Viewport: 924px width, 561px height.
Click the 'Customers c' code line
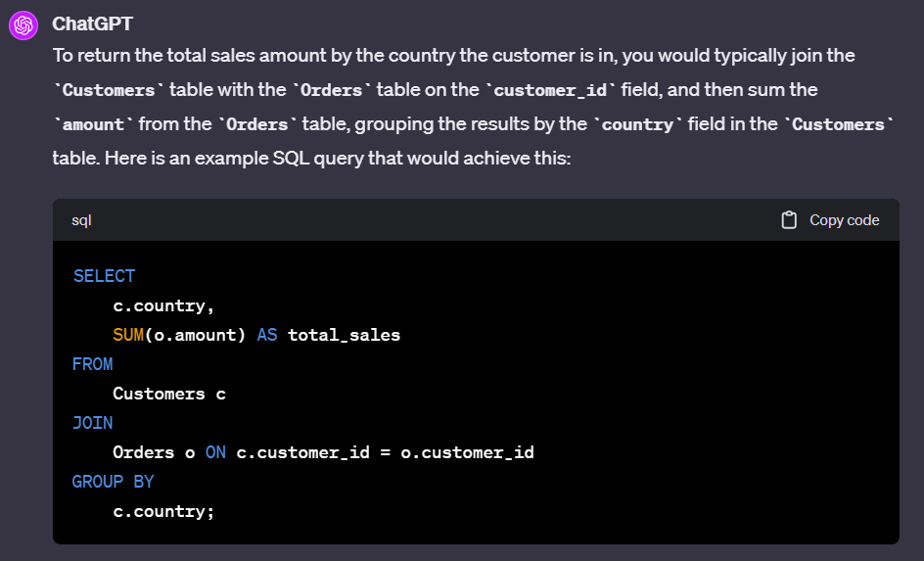(x=169, y=394)
